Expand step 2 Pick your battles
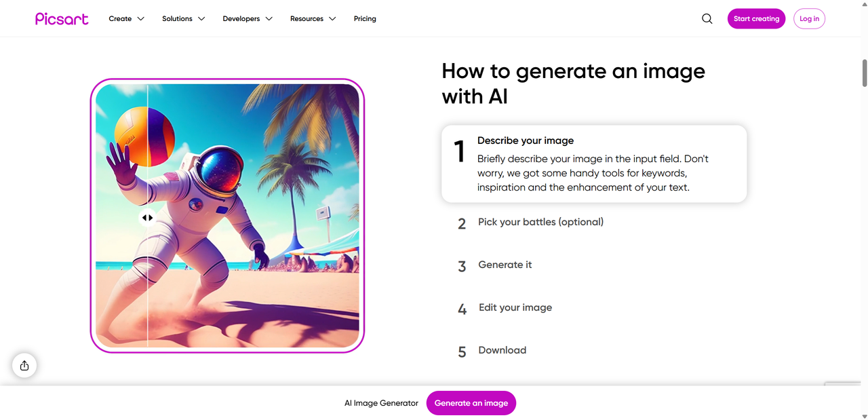868x420 pixels. tap(540, 222)
